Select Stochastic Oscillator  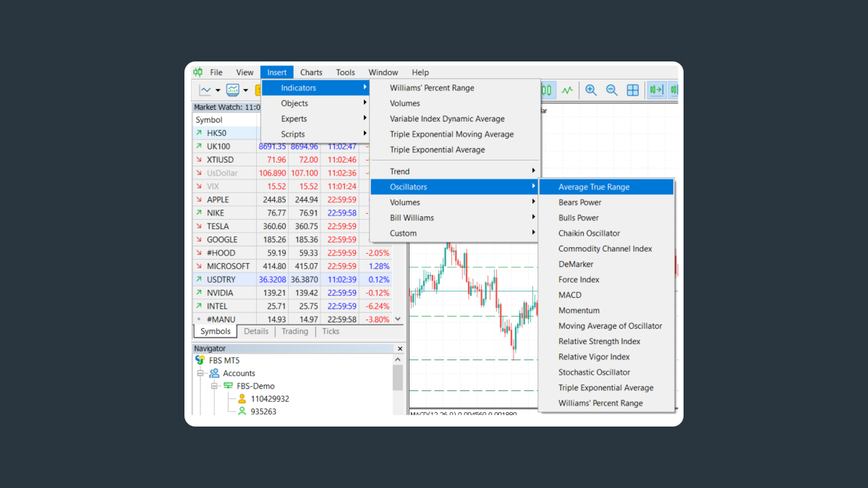pos(606,372)
